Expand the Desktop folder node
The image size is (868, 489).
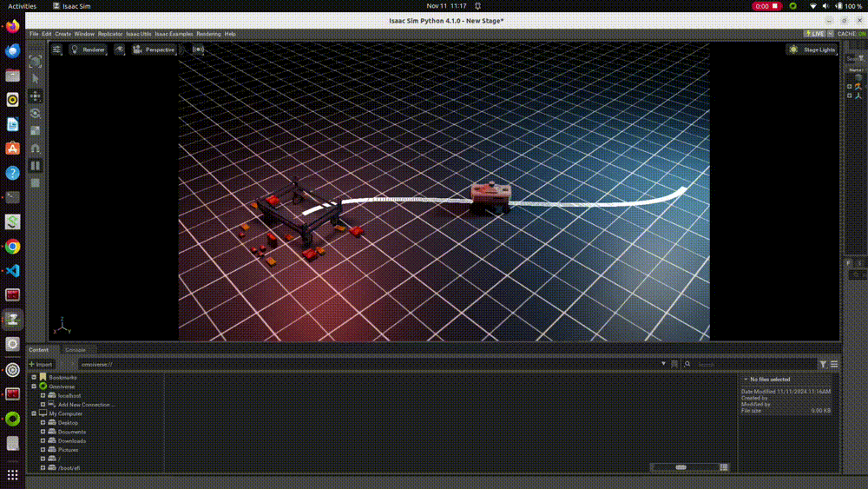click(43, 423)
